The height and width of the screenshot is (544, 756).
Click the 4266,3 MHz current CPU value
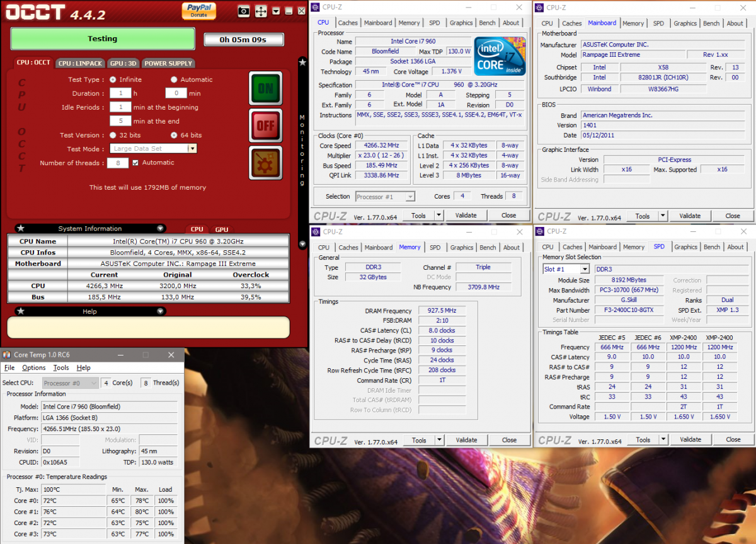105,286
